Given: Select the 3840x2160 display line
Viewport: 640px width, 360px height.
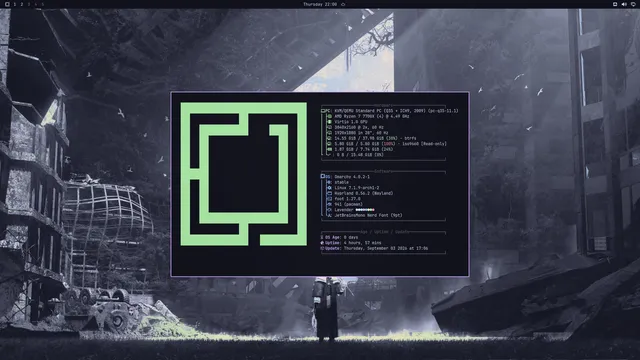Looking at the screenshot, I should coord(359,127).
